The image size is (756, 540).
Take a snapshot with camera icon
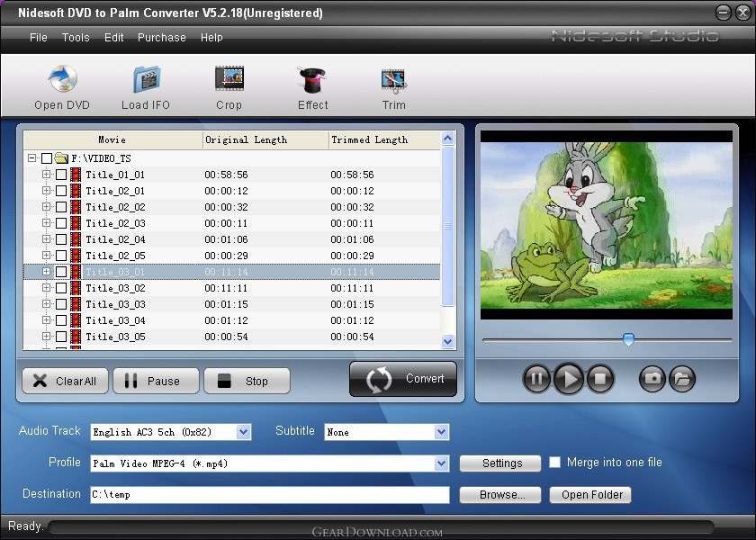click(x=652, y=379)
